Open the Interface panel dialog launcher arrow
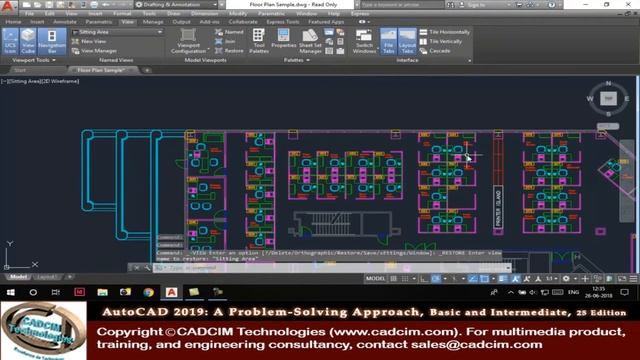This screenshot has width=640, height=360. [x=469, y=60]
